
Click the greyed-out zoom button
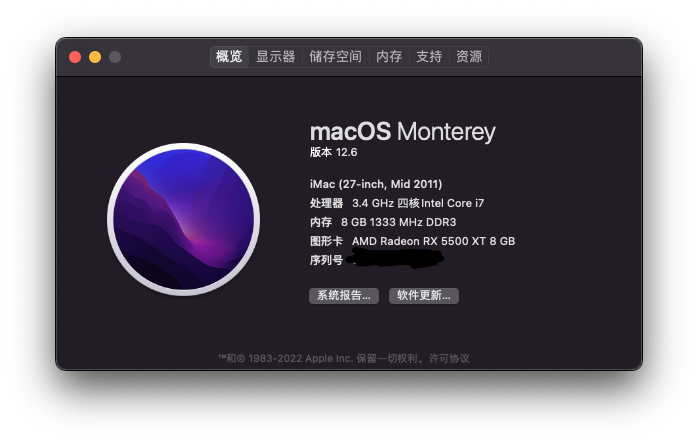pyautogui.click(x=115, y=57)
